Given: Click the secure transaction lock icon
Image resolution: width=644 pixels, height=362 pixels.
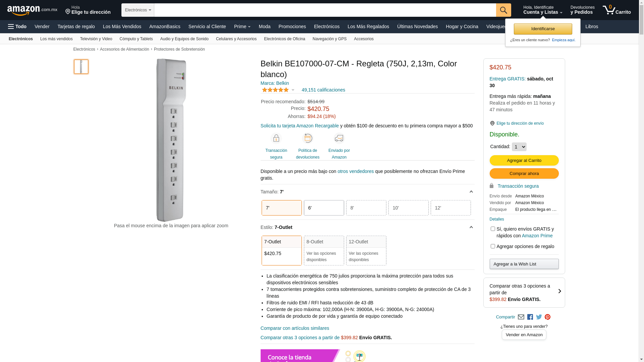Looking at the screenshot, I should [x=276, y=138].
